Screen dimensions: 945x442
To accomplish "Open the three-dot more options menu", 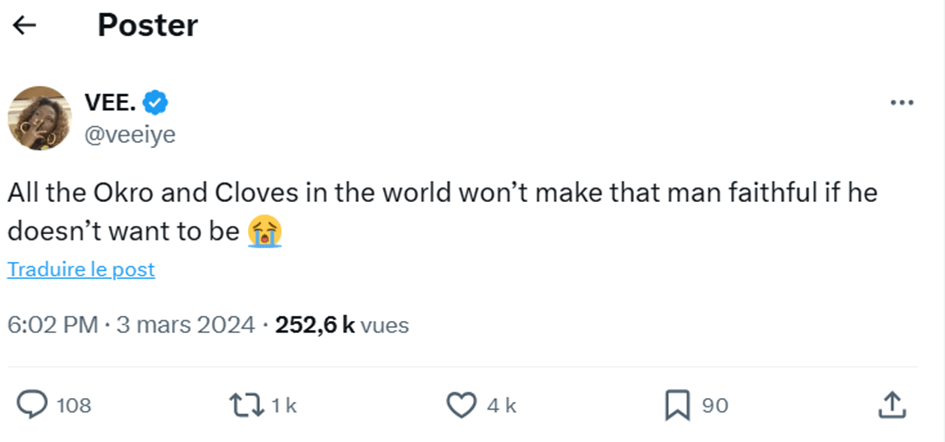I will (902, 103).
